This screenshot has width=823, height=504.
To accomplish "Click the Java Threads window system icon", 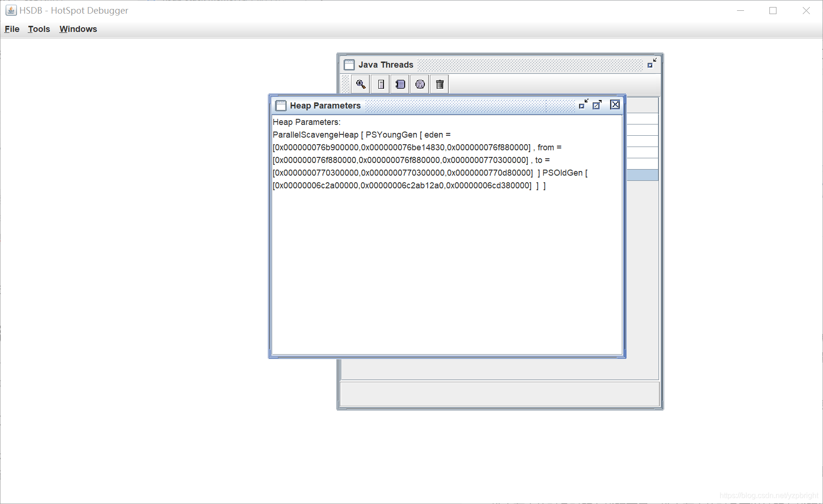I will (x=349, y=65).
